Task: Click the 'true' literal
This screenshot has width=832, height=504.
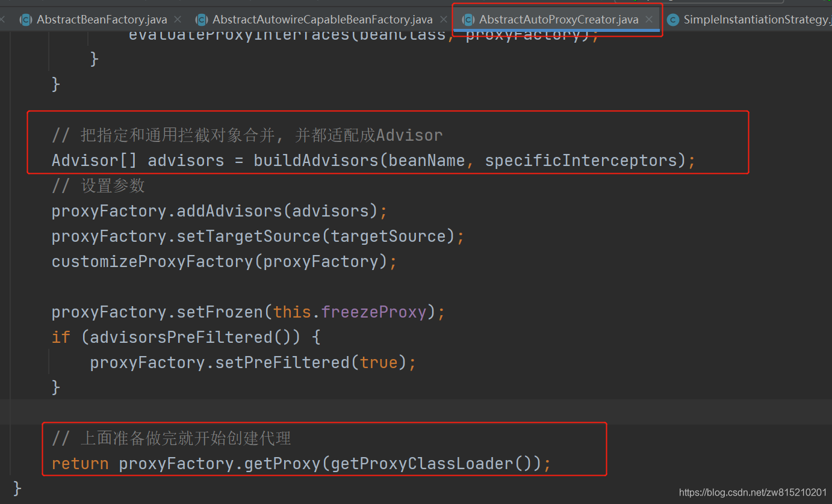Action: pos(378,363)
